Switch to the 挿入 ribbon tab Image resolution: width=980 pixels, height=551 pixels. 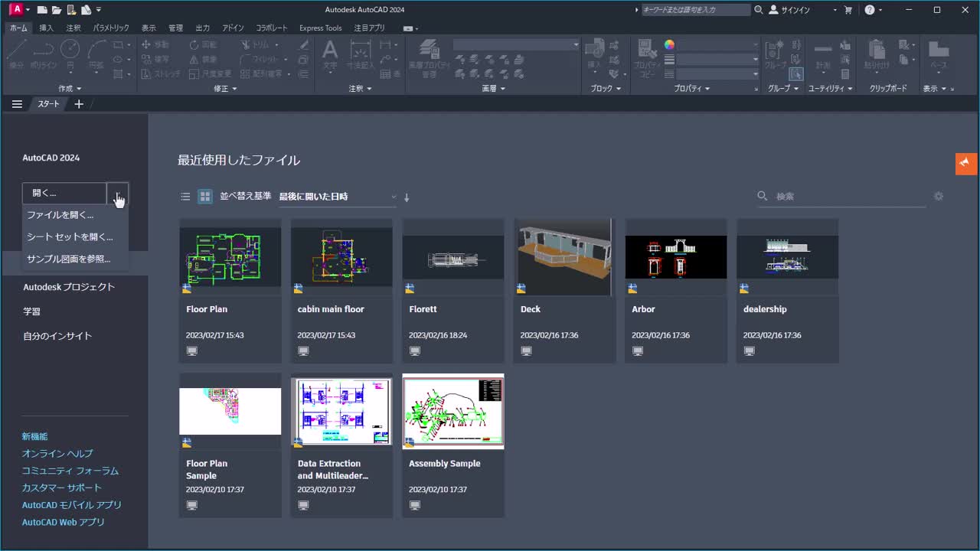(47, 28)
